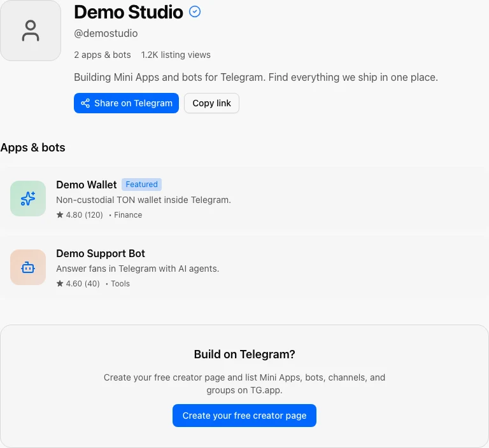Click the Demo Studio page heading

click(129, 12)
